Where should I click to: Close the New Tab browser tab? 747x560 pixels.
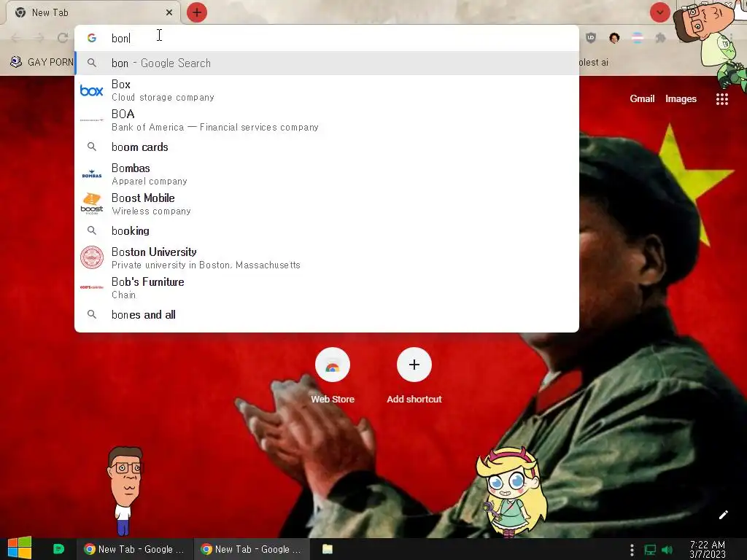click(x=169, y=12)
